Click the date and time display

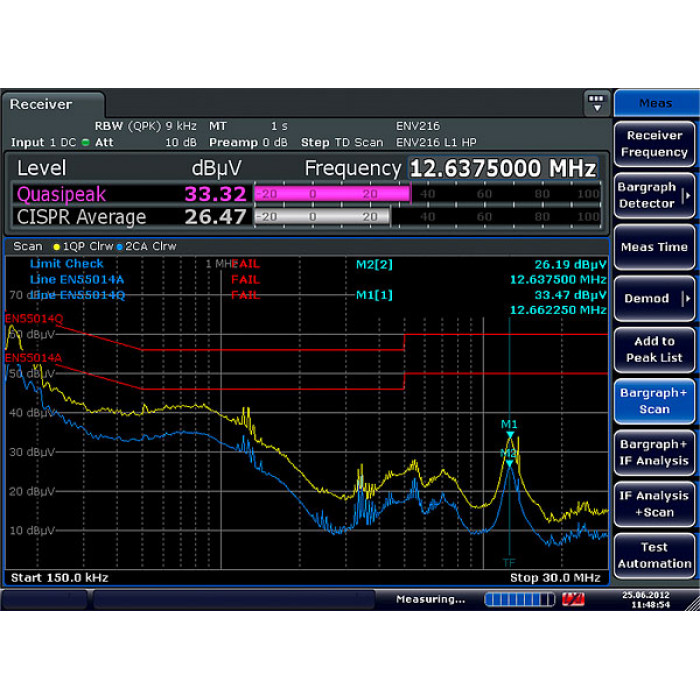646,600
